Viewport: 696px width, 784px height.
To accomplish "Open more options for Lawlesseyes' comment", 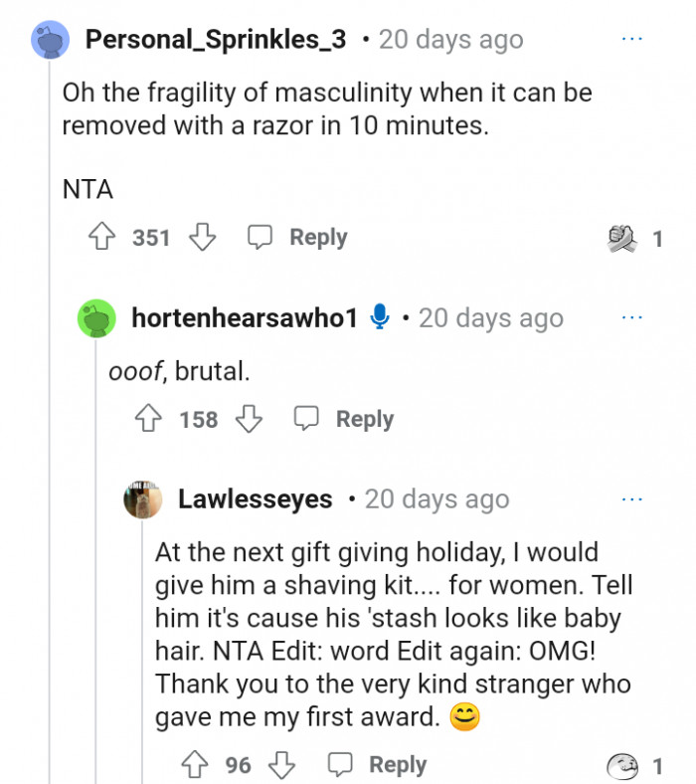I will coord(632,499).
